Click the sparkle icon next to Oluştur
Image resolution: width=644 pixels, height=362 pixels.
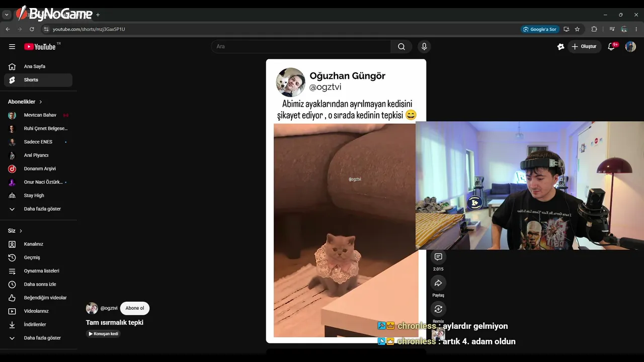click(560, 47)
